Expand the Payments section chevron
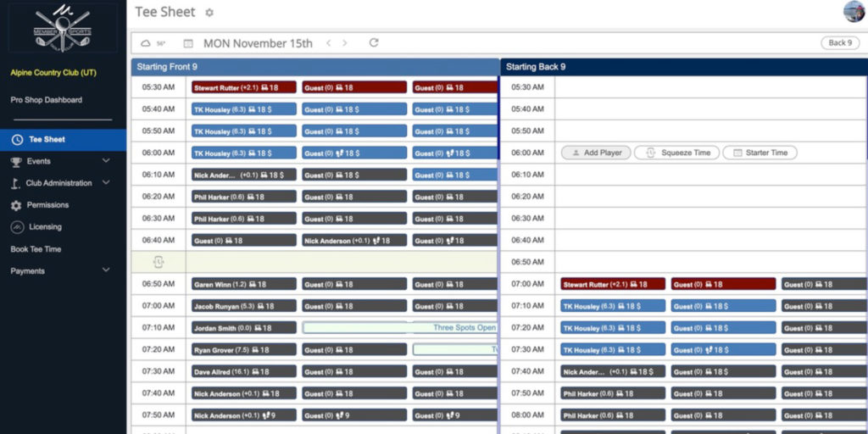Screen dimensions: 868x434 pos(106,271)
